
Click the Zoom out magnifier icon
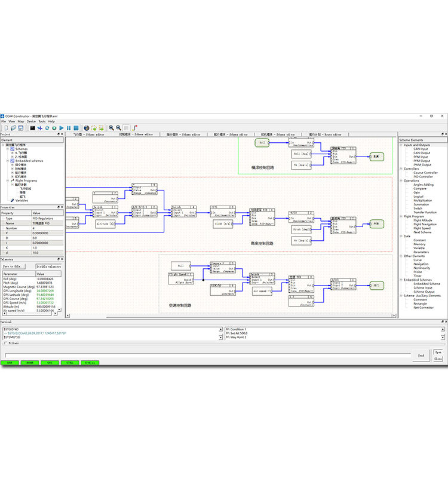(x=118, y=128)
